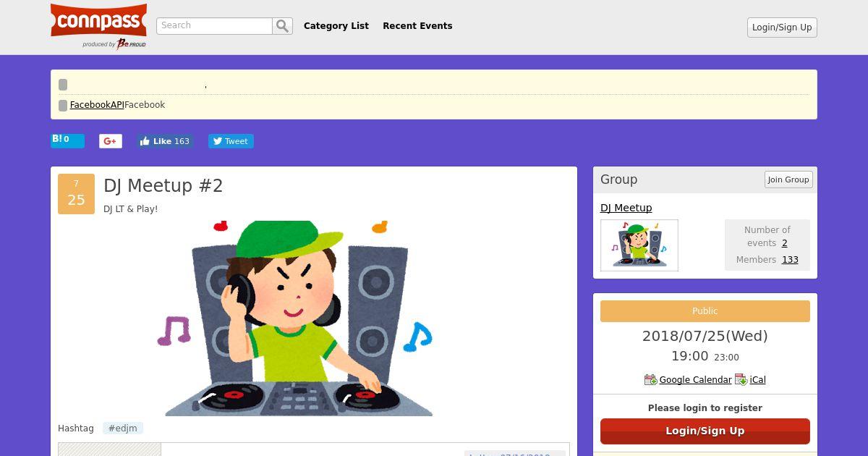Click the red Login/Sign Up button
868x456 pixels.
[x=705, y=431]
